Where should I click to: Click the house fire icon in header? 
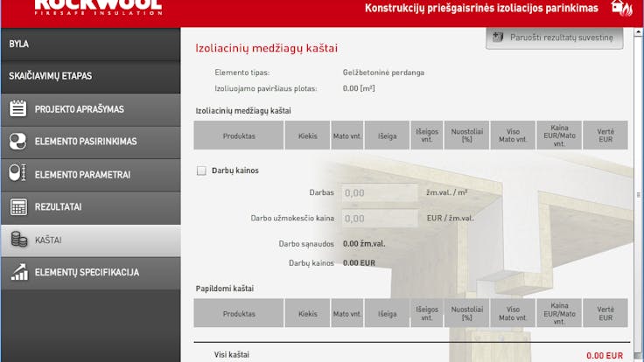[621, 8]
